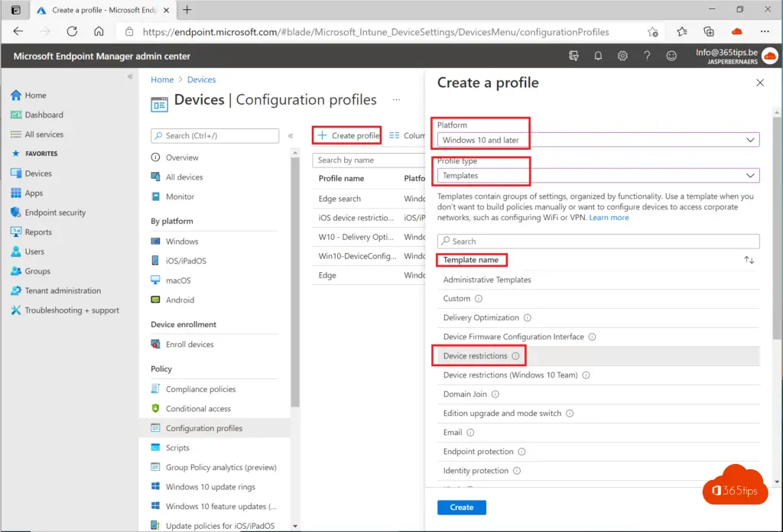Open Enroll devices

[190, 344]
